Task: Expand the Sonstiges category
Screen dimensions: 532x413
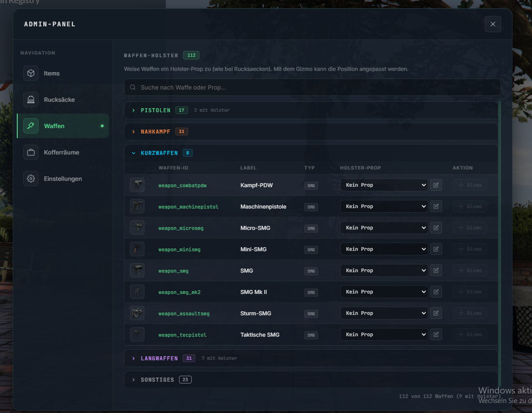Action: pos(311,380)
